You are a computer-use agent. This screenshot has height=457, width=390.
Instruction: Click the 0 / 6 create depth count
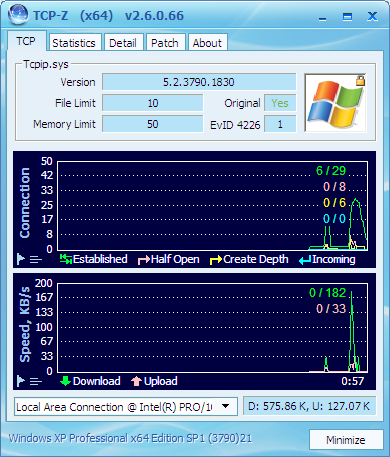pyautogui.click(x=335, y=203)
